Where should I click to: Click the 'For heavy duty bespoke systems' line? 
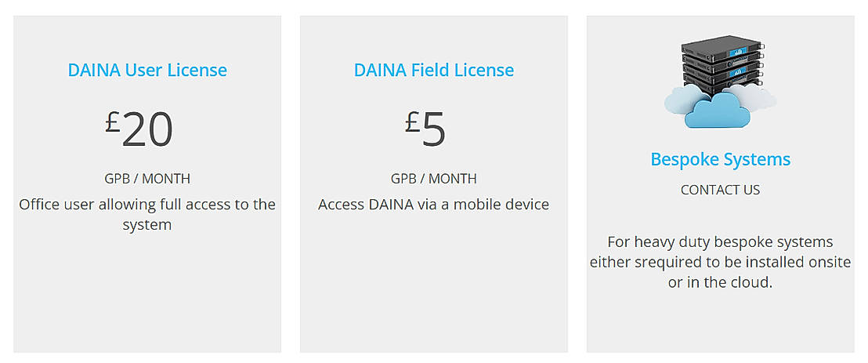point(720,241)
